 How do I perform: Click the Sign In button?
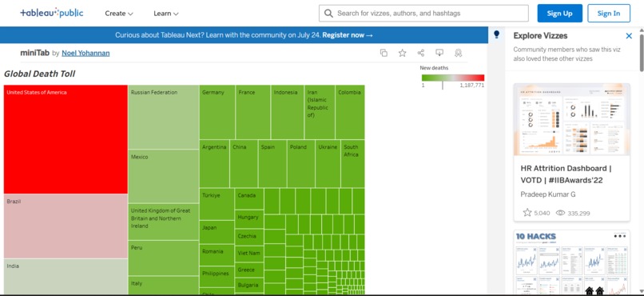(609, 13)
